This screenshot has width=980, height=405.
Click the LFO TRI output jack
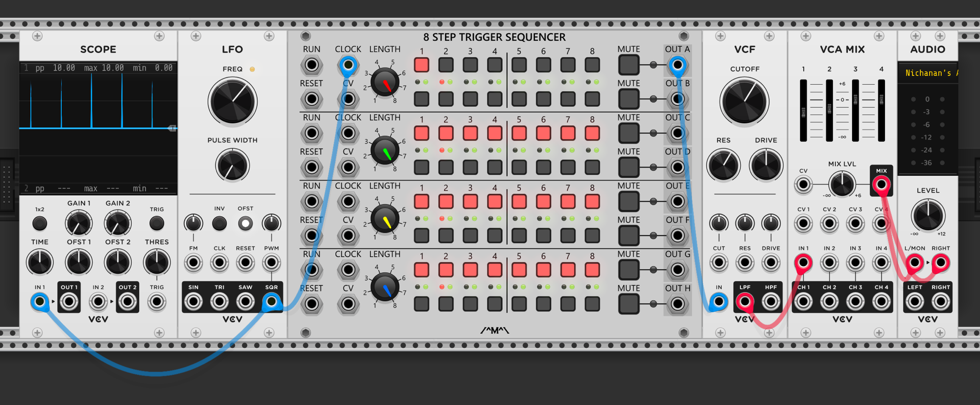(x=220, y=302)
